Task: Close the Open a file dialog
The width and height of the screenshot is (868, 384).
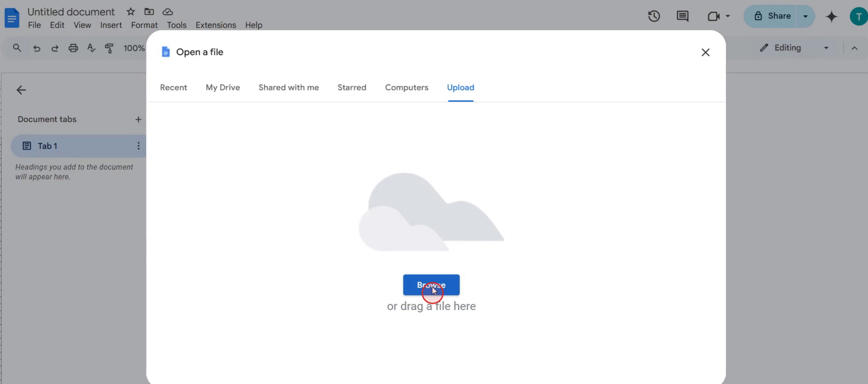Action: point(705,52)
